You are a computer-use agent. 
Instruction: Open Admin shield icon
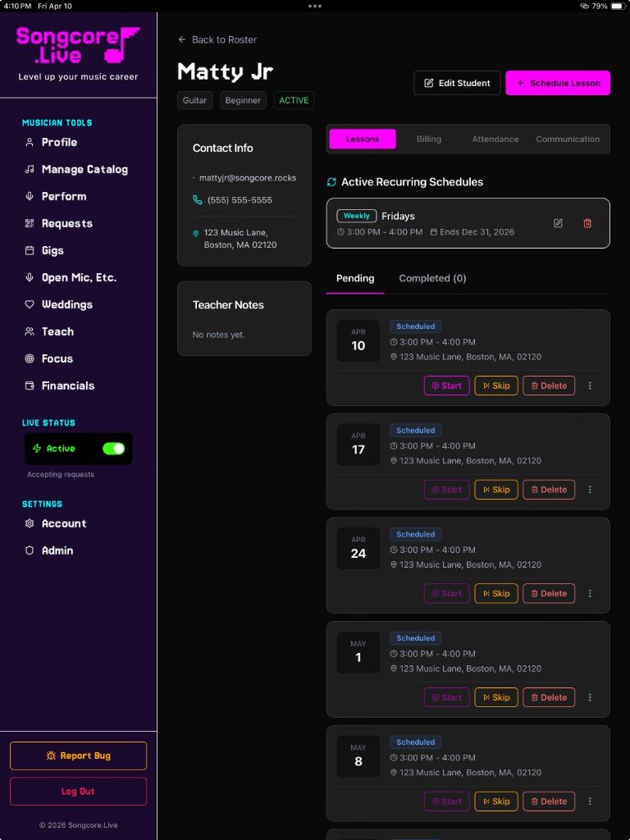(x=30, y=550)
